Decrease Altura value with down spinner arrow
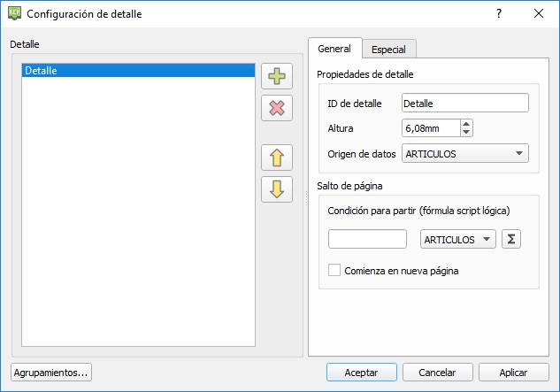Screen dimensions: 560x392 point(466,133)
